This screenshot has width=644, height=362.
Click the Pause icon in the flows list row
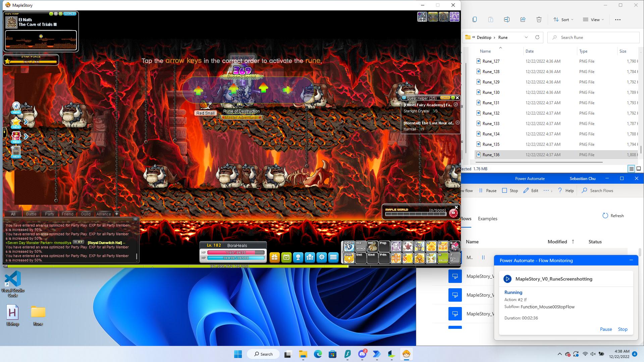[483, 257]
